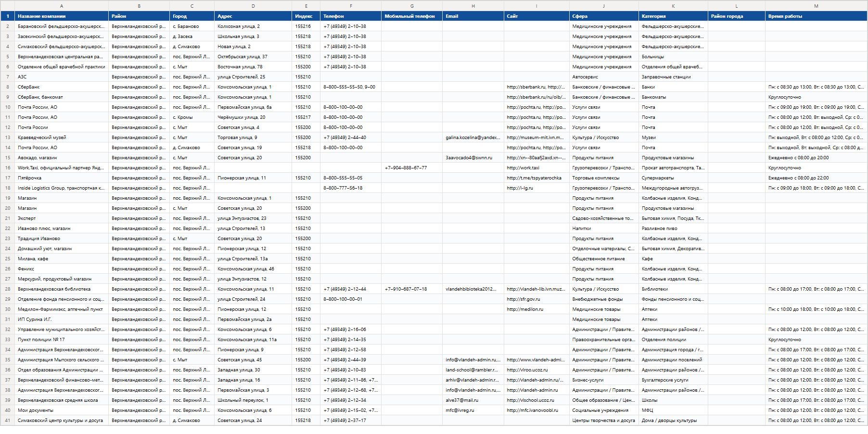Select mobile number '+7–910–687–07–18'
This screenshot has height=434, width=868.
(412, 289)
